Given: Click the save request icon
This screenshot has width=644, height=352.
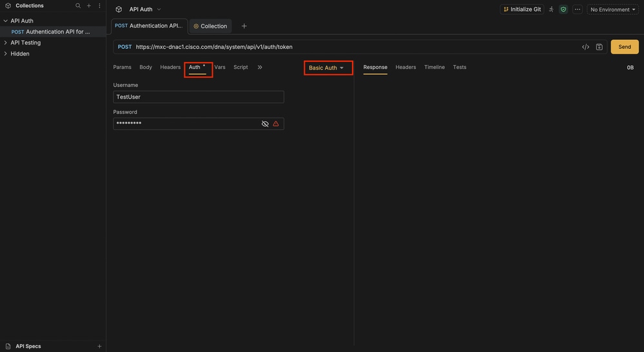Looking at the screenshot, I should (600, 47).
